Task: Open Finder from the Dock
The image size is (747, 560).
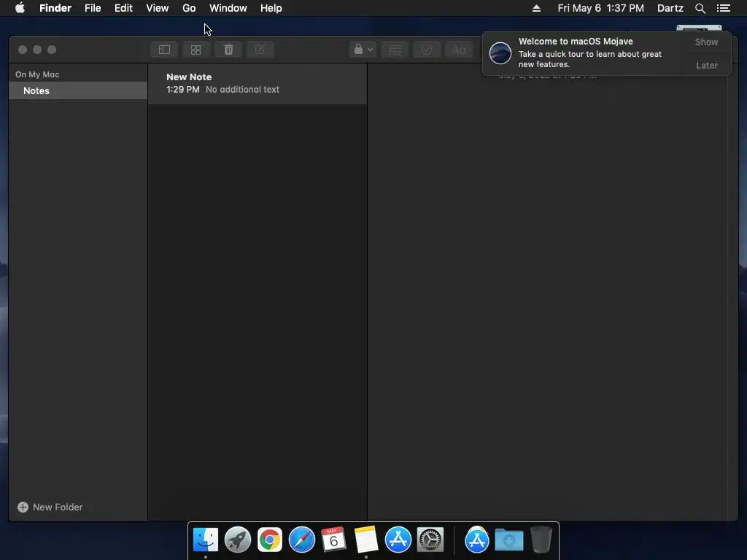Action: 205,540
